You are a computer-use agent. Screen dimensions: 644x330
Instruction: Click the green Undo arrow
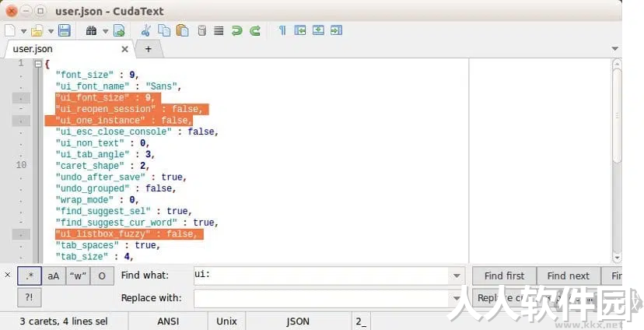click(x=237, y=30)
